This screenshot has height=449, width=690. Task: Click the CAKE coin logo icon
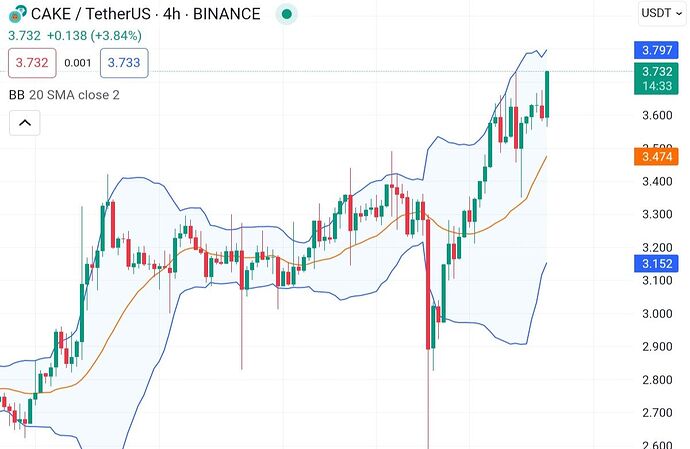coord(17,14)
